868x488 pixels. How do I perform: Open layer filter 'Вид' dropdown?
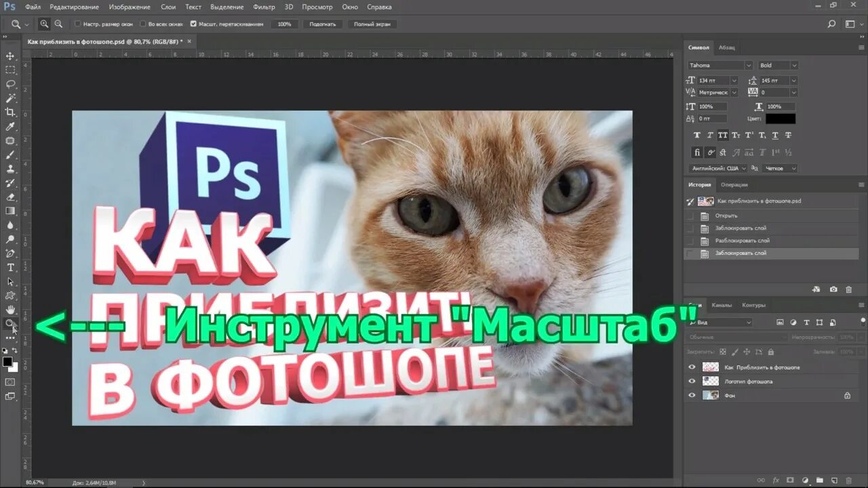(x=720, y=322)
